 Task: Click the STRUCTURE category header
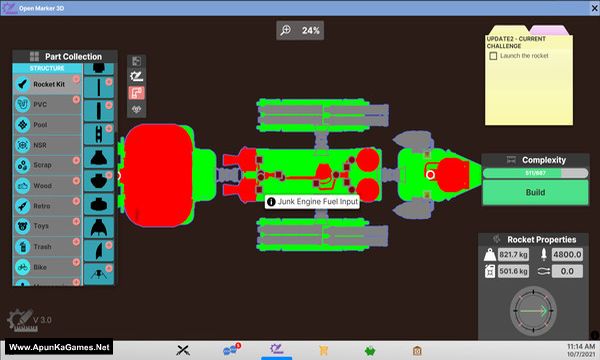(x=47, y=68)
